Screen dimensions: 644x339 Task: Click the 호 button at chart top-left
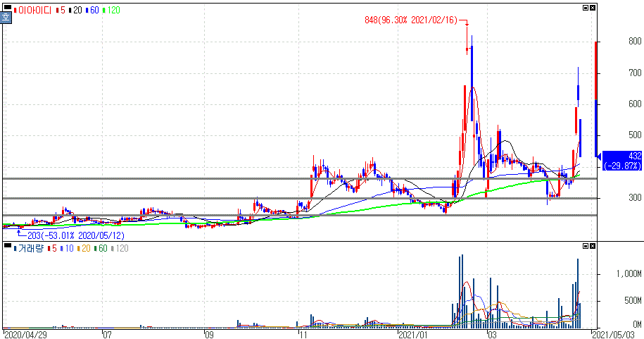pyautogui.click(x=6, y=18)
